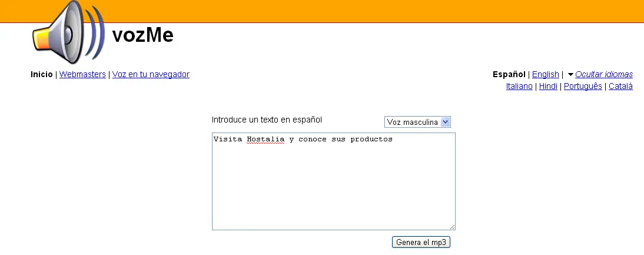Select the Español language option

[509, 74]
